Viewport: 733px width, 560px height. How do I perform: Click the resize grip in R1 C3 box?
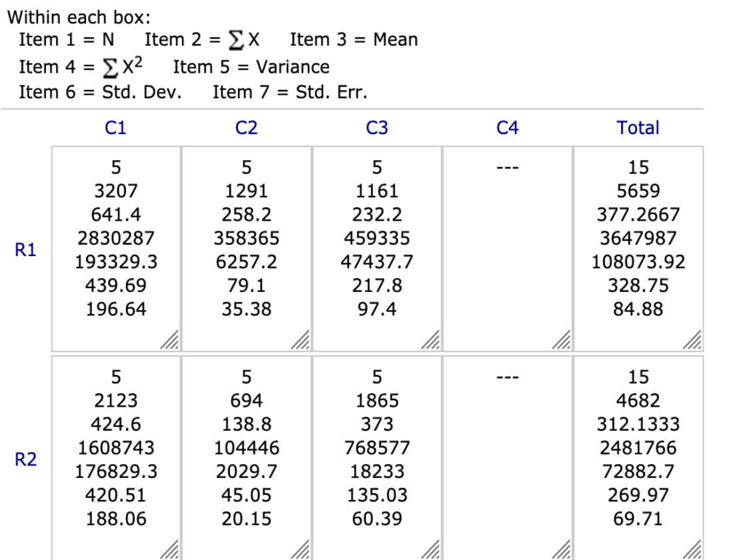[x=430, y=339]
